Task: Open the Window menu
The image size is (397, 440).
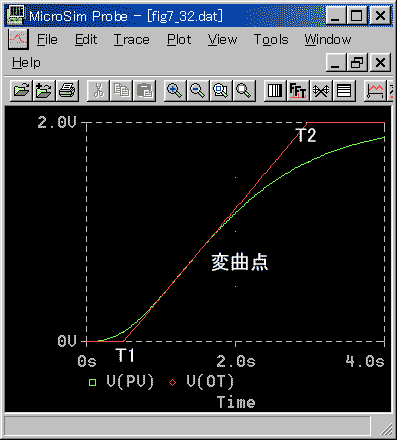Action: tap(328, 40)
